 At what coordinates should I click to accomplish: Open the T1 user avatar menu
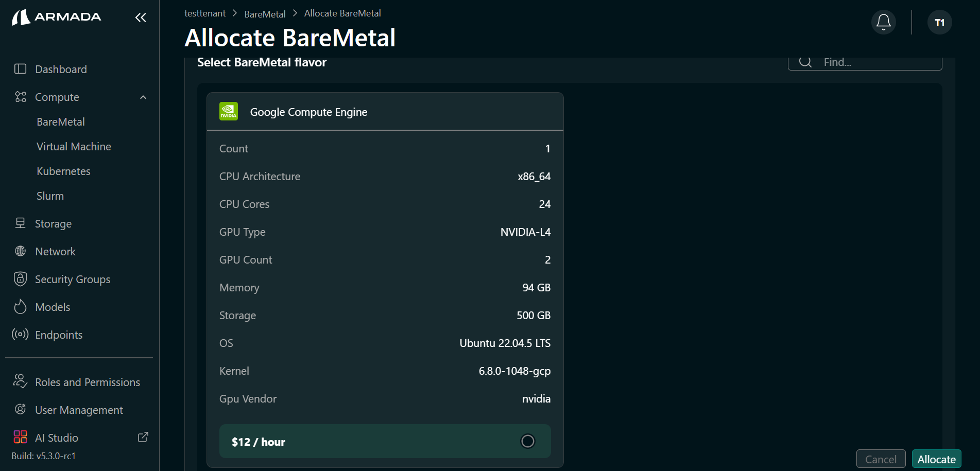pos(940,22)
